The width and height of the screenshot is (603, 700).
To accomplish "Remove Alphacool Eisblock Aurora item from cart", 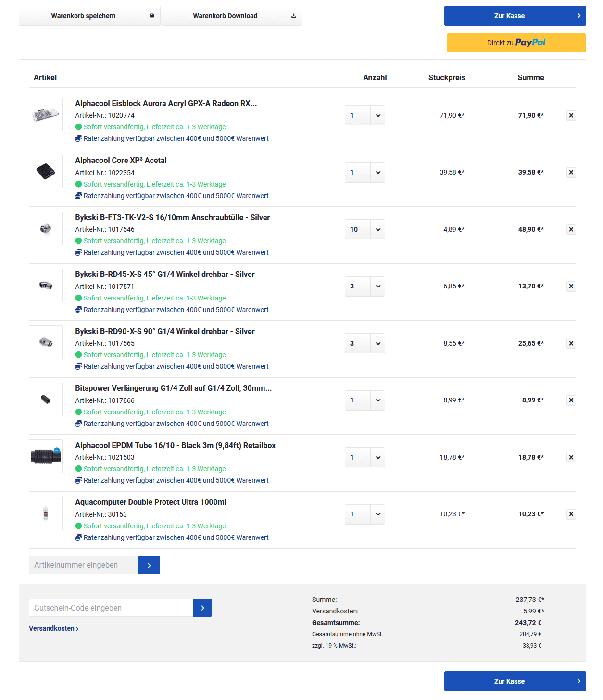I will [x=571, y=115].
